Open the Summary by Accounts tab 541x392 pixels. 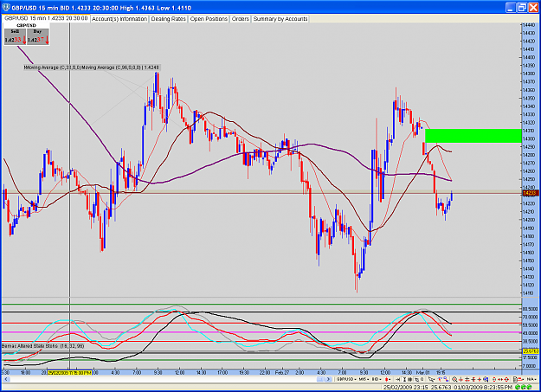pos(280,19)
